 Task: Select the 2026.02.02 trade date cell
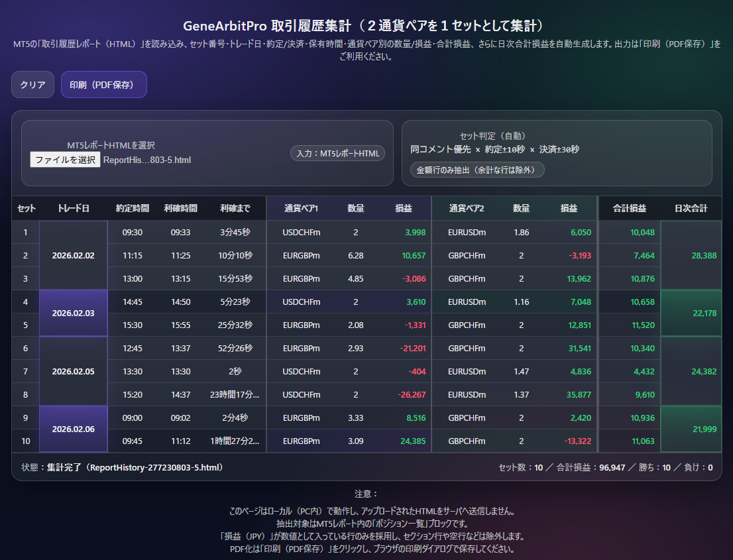pos(73,256)
